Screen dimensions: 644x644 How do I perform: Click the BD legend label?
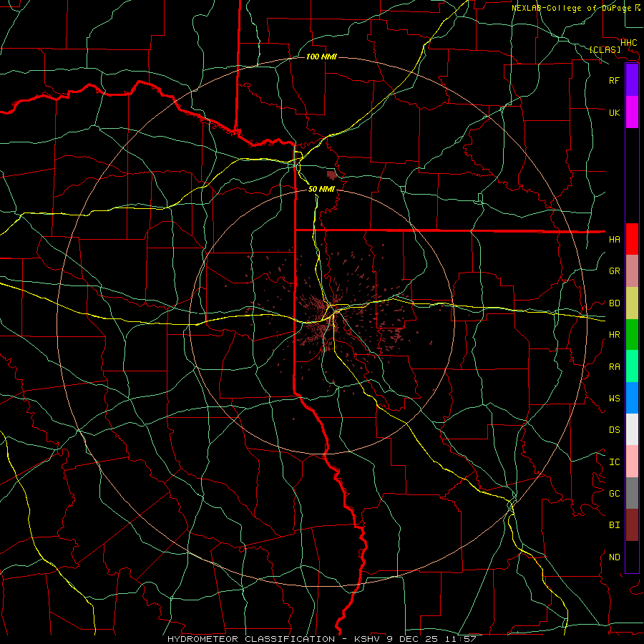tap(614, 303)
